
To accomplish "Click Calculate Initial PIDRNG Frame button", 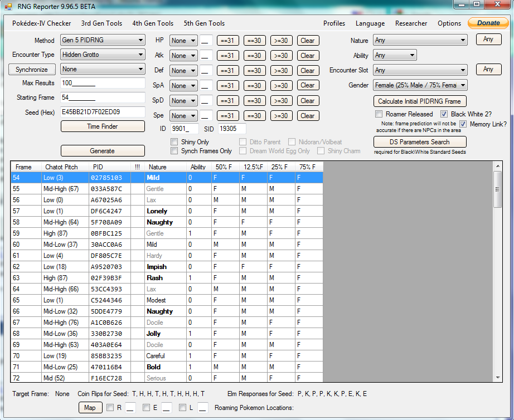I will point(420,101).
